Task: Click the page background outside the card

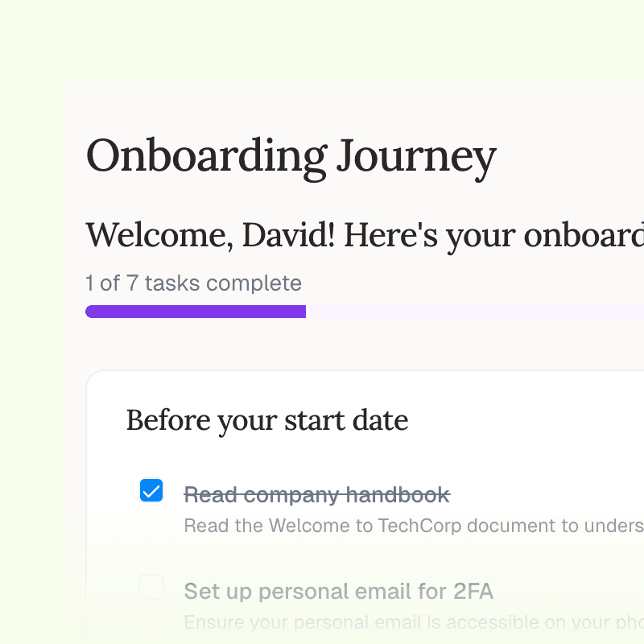Action: tap(32, 322)
